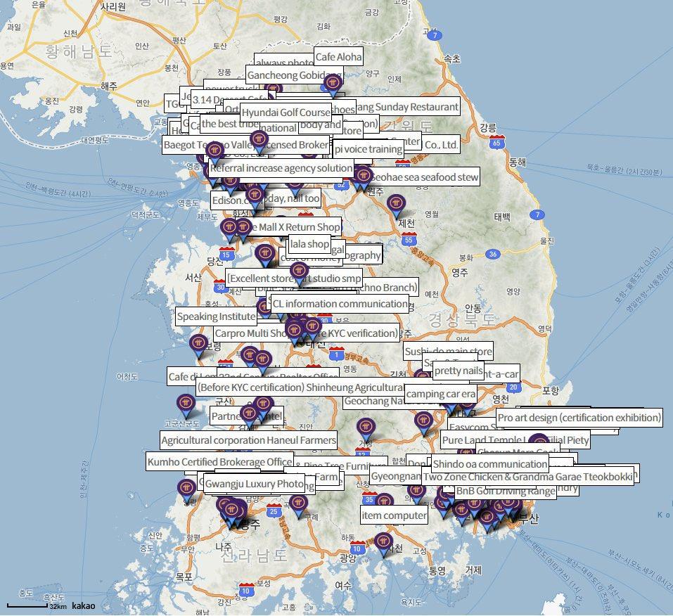The image size is (673, 616).
Task: Select the Pi marker left of Seohae seafood stew
Action: tap(362, 176)
